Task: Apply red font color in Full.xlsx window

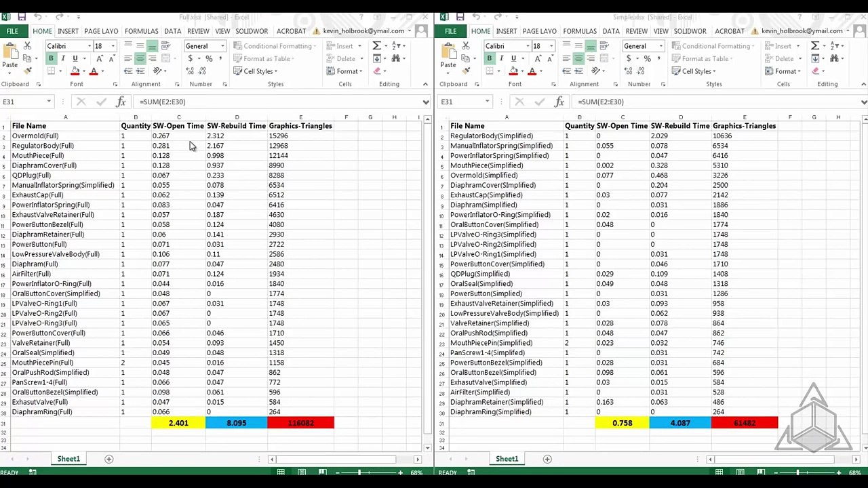Action: [94, 71]
